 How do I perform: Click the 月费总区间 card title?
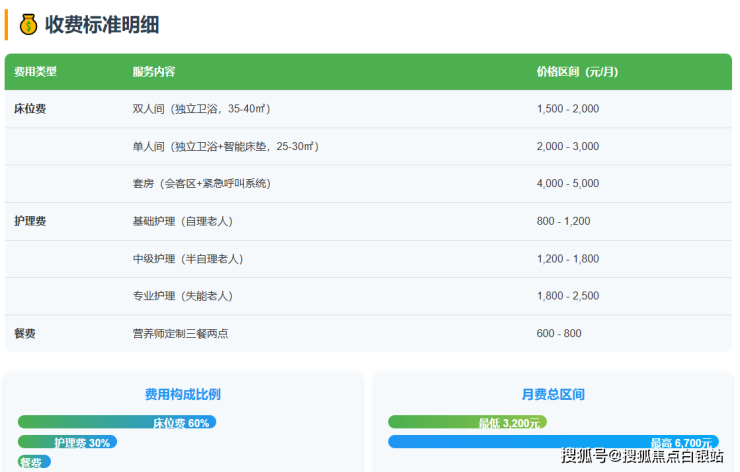[x=553, y=394]
